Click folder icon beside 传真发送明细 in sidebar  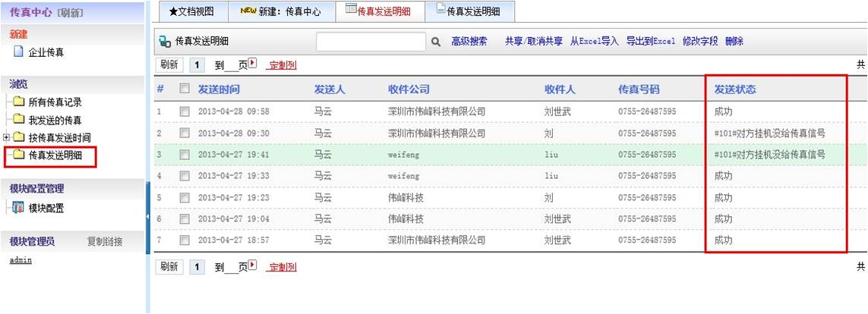point(19,155)
